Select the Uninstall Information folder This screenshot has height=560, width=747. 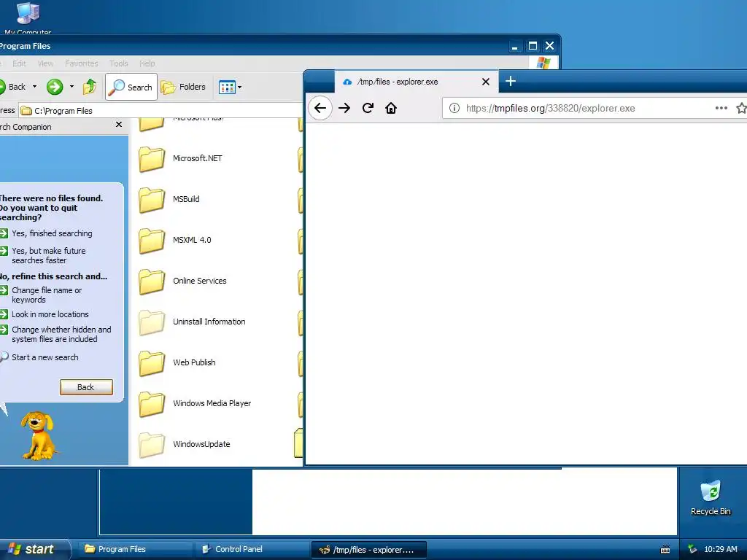click(x=192, y=322)
